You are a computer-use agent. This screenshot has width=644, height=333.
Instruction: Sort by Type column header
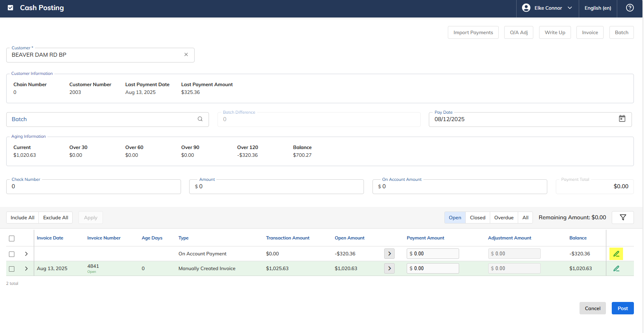pyautogui.click(x=183, y=238)
